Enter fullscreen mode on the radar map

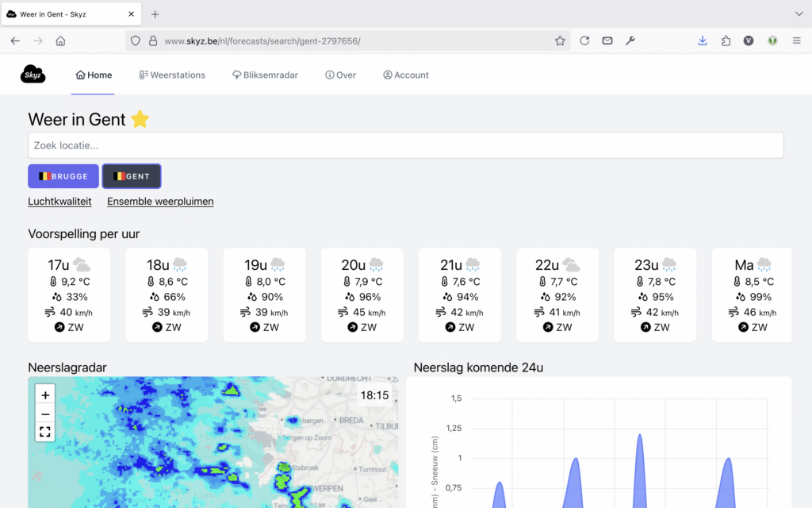click(45, 432)
